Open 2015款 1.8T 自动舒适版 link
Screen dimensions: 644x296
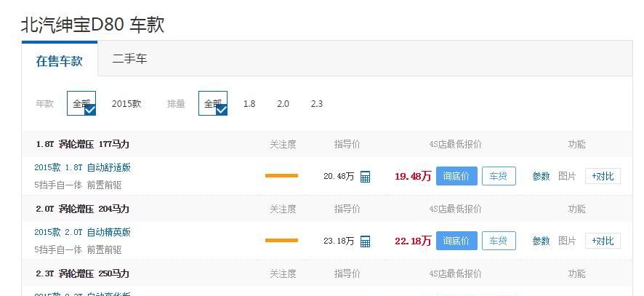point(83,167)
